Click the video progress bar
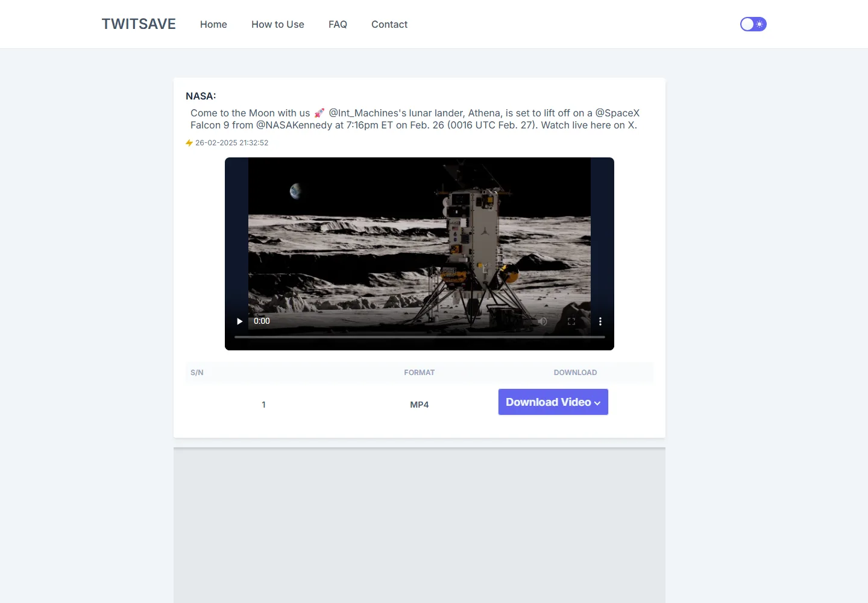 420,337
